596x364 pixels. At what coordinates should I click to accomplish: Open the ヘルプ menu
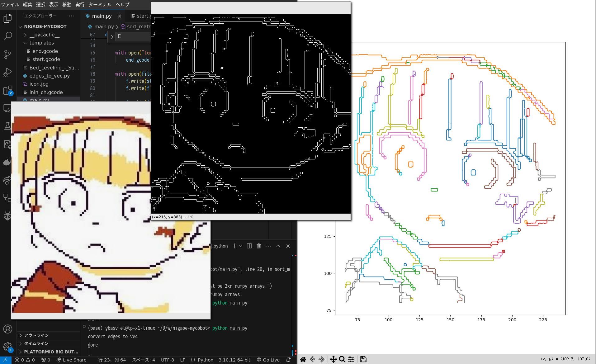point(122,4)
